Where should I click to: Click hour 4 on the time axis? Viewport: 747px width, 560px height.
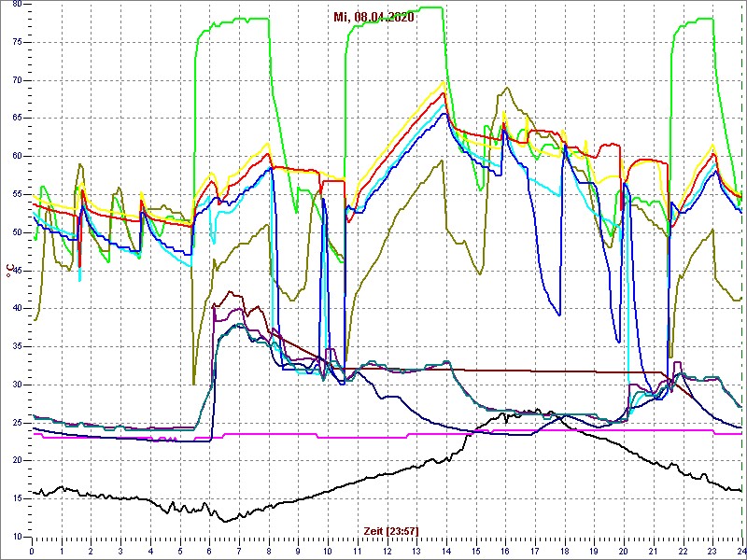coord(150,551)
